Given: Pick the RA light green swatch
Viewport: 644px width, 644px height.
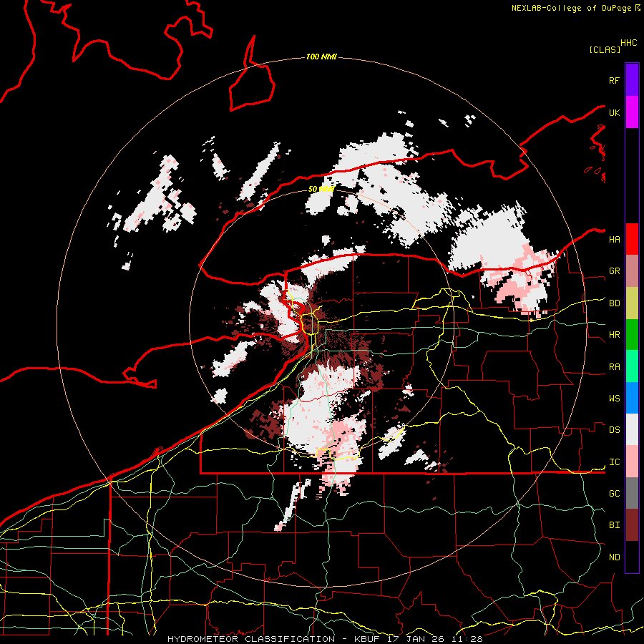Looking at the screenshot, I should pyautogui.click(x=632, y=366).
